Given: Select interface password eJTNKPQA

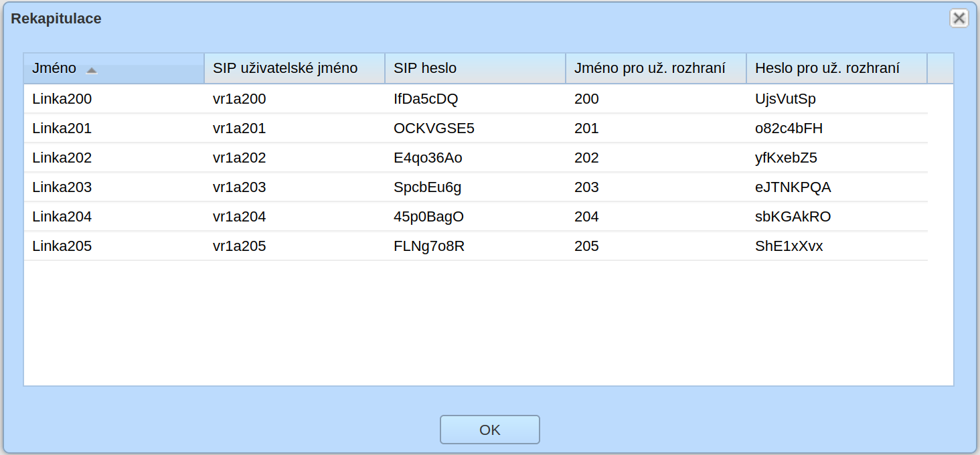Looking at the screenshot, I should click(793, 187).
